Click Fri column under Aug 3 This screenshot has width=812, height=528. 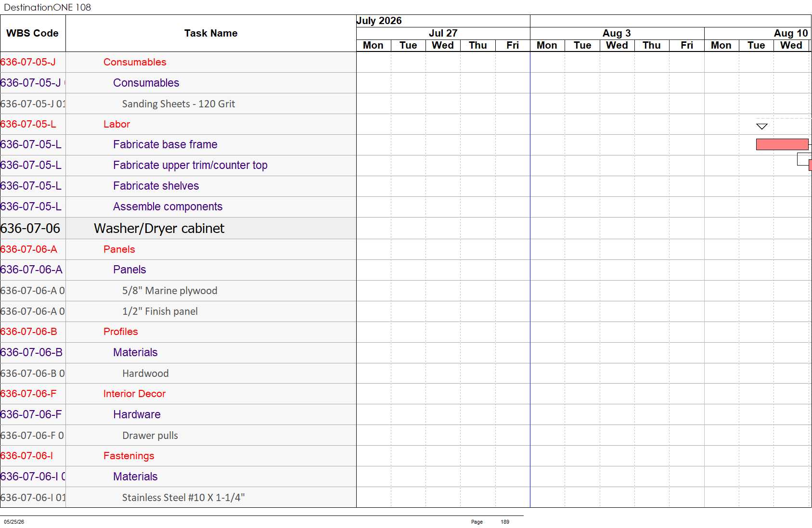click(687, 45)
